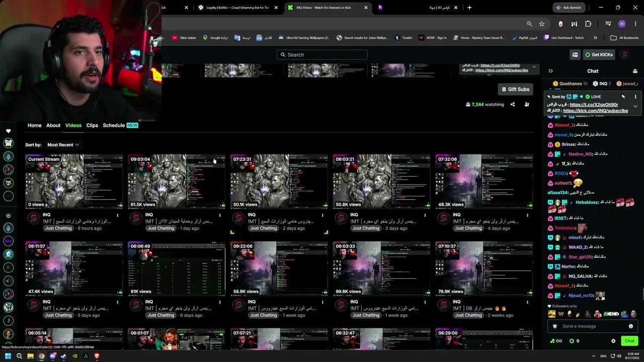Click the icon right of the share icon

(x=527, y=105)
